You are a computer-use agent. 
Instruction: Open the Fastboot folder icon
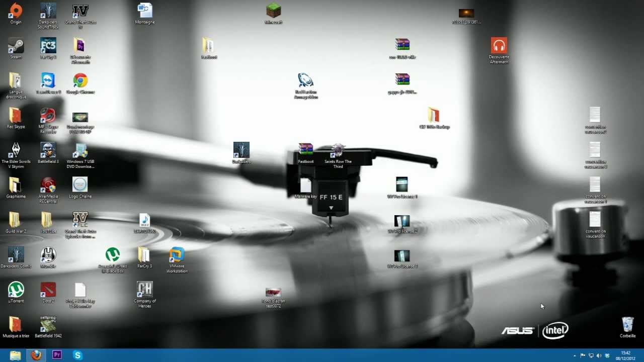pyautogui.click(x=209, y=46)
